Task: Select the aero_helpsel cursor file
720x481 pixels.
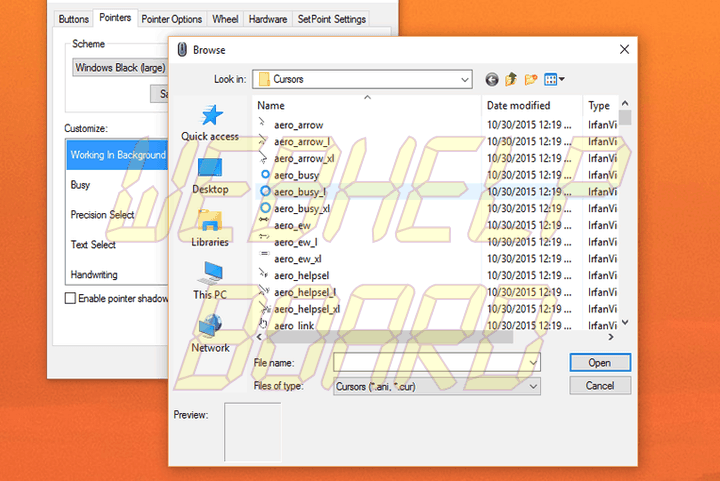Action: tap(302, 275)
